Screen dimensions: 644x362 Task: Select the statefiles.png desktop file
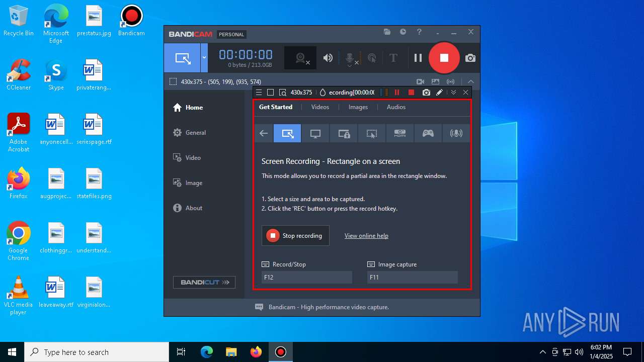point(94,184)
